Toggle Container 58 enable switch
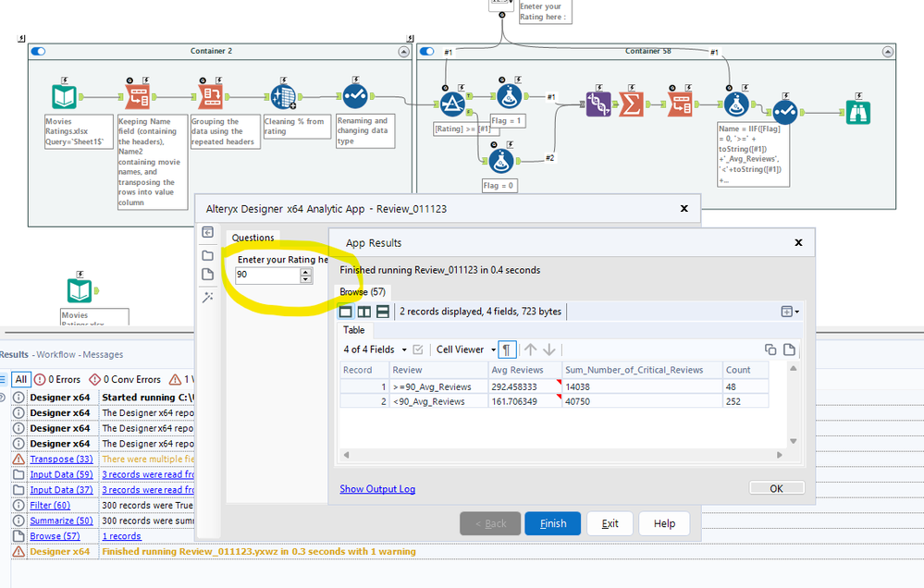 [428, 51]
